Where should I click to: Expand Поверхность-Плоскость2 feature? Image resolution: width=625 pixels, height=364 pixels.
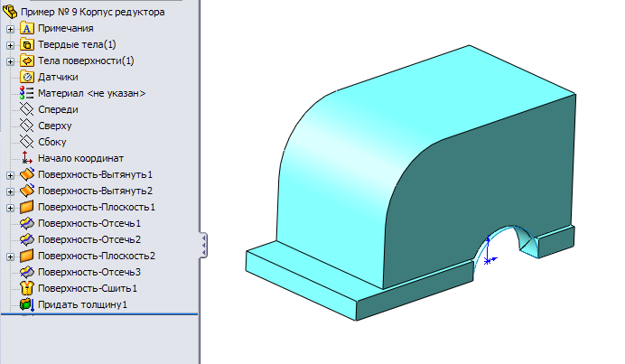[x=10, y=257]
